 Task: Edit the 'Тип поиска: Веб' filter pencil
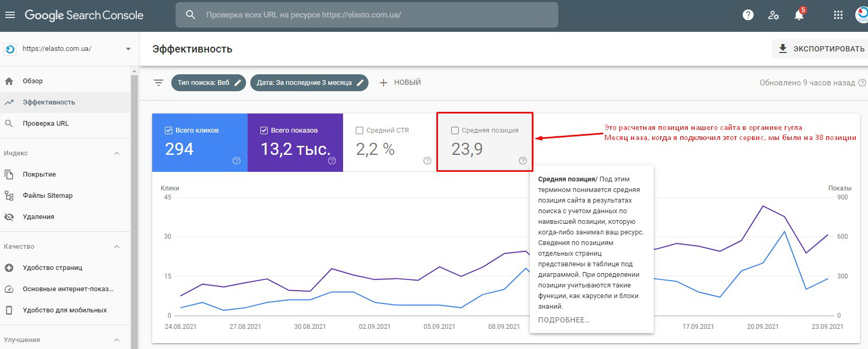click(238, 83)
